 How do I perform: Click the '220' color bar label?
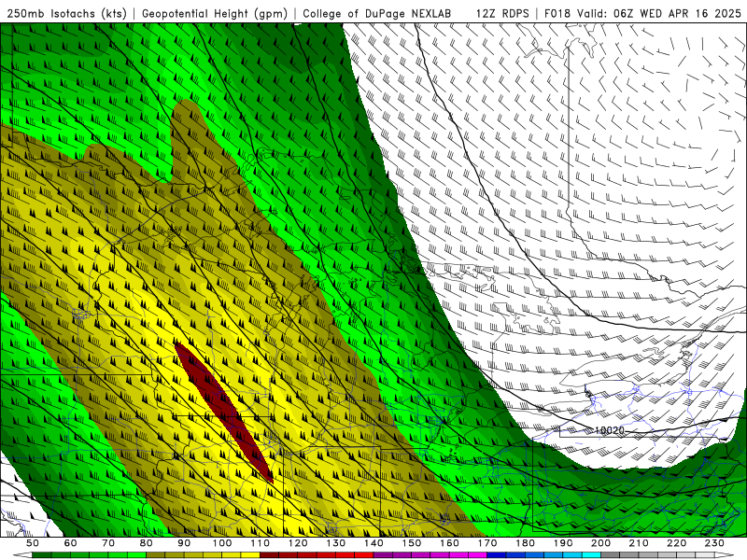pyautogui.click(x=677, y=543)
